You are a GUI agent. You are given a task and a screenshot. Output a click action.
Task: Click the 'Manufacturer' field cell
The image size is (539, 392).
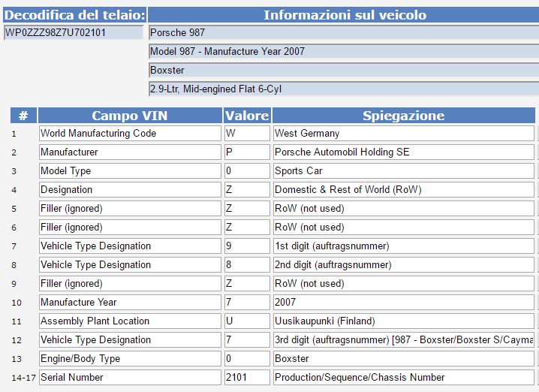[x=130, y=152]
